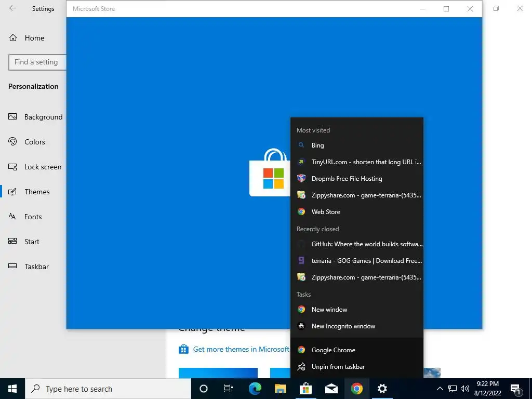Open network status tray icon

pos(453,389)
